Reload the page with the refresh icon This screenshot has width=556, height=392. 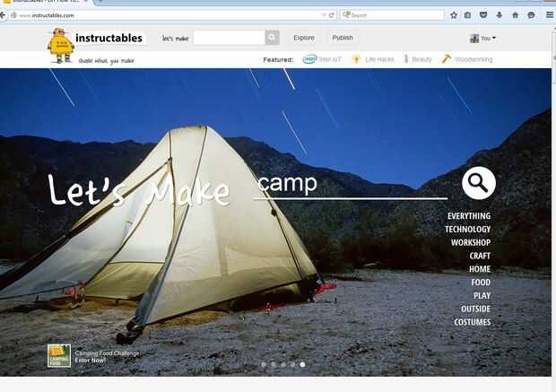332,15
